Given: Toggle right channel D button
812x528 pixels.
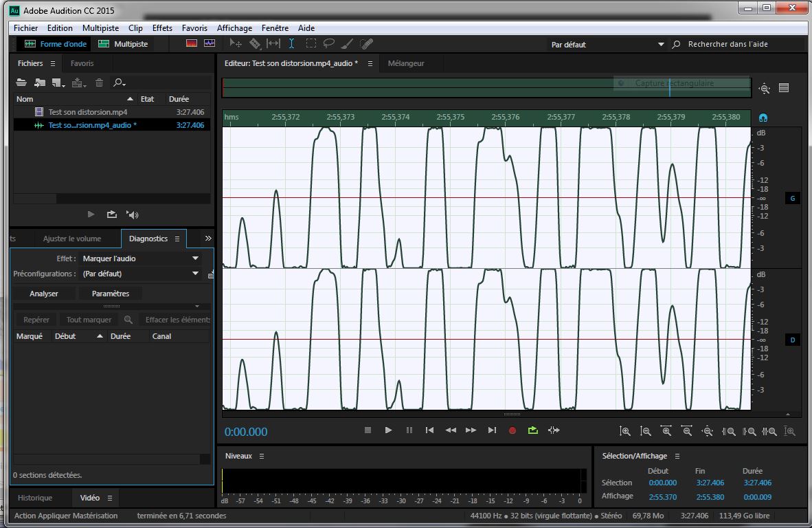Looking at the screenshot, I should (792, 340).
